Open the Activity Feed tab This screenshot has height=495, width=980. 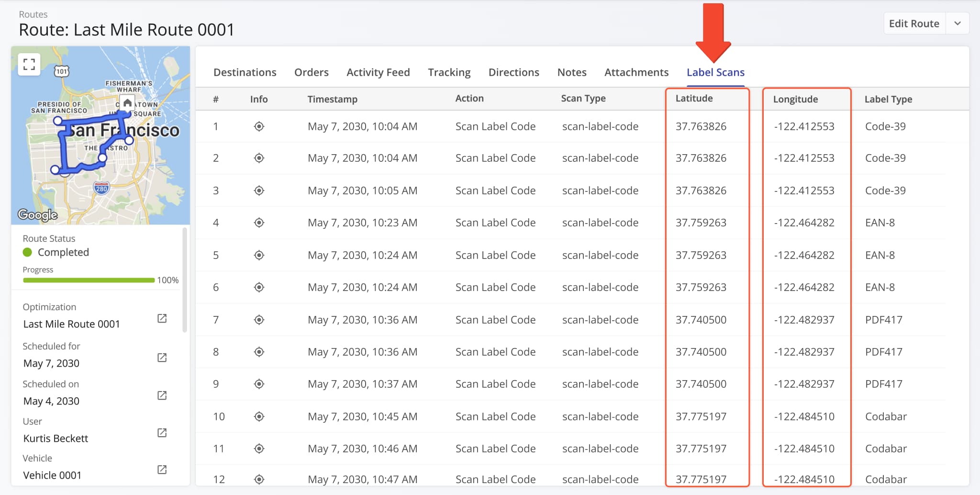click(x=378, y=72)
